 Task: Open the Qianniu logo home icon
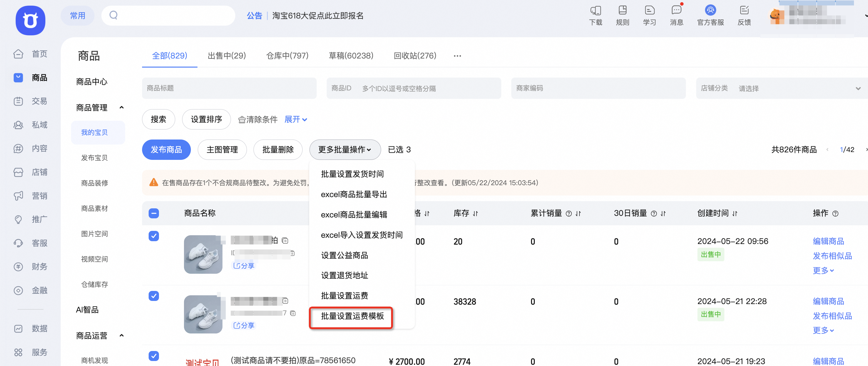(30, 21)
